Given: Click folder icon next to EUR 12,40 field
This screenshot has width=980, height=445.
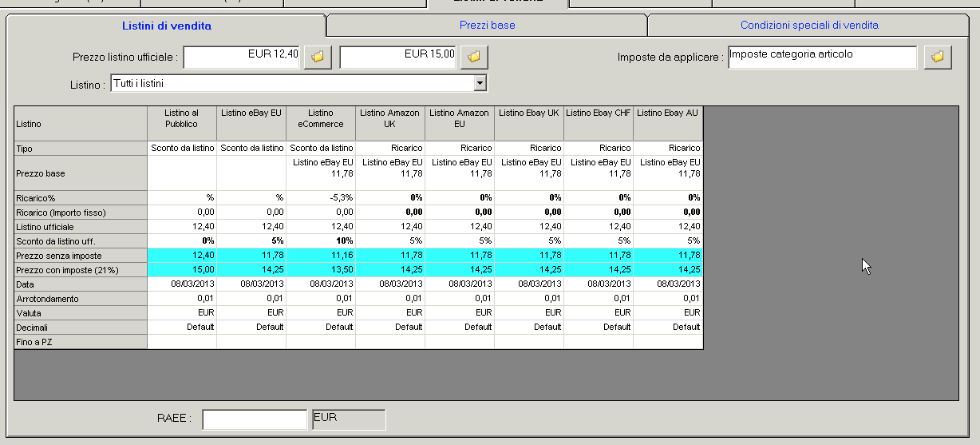Looking at the screenshot, I should click(318, 57).
